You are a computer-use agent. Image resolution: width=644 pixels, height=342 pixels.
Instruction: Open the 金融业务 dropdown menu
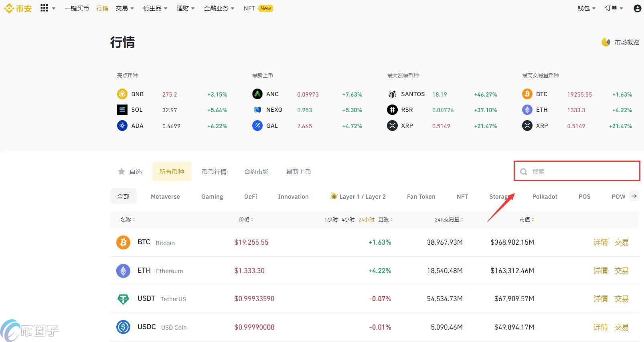point(219,8)
